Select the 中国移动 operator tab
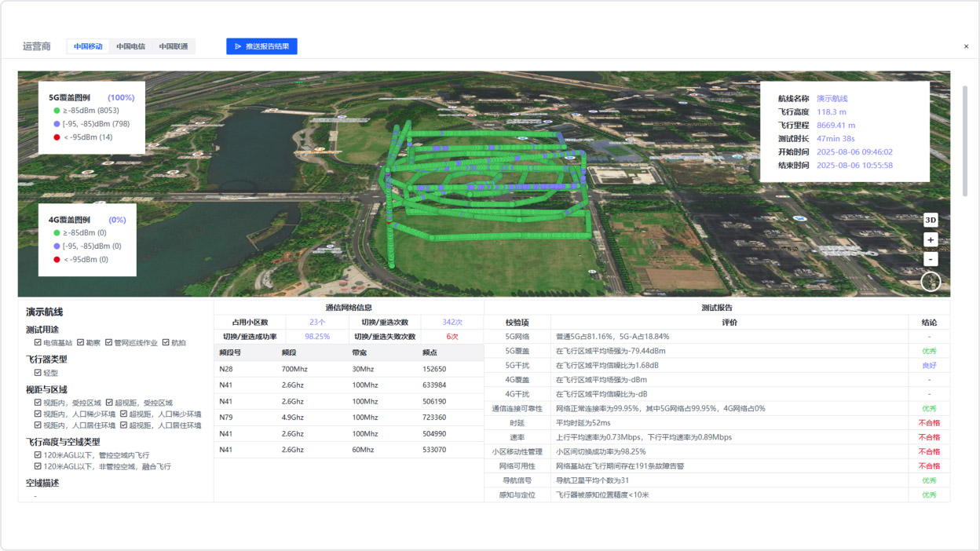 point(88,46)
